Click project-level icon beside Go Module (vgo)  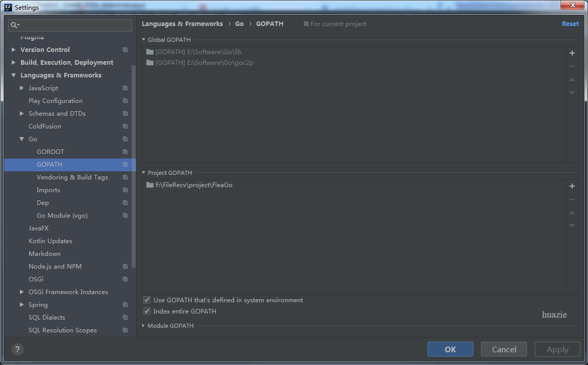[x=125, y=216]
